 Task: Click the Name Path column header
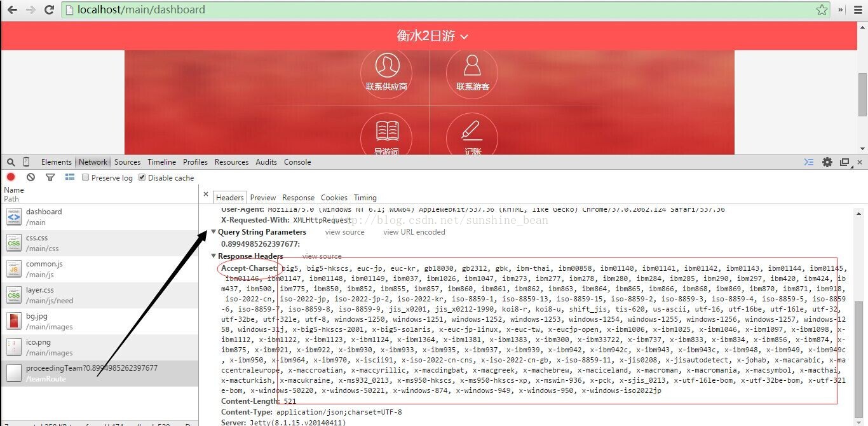coord(99,194)
